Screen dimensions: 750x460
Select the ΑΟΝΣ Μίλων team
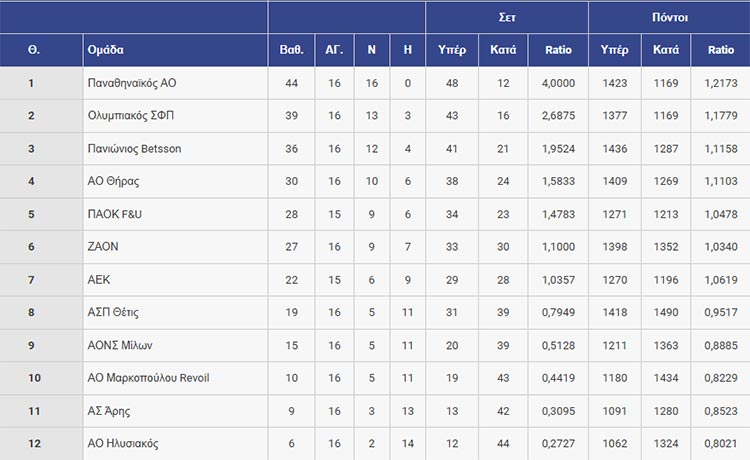(121, 346)
